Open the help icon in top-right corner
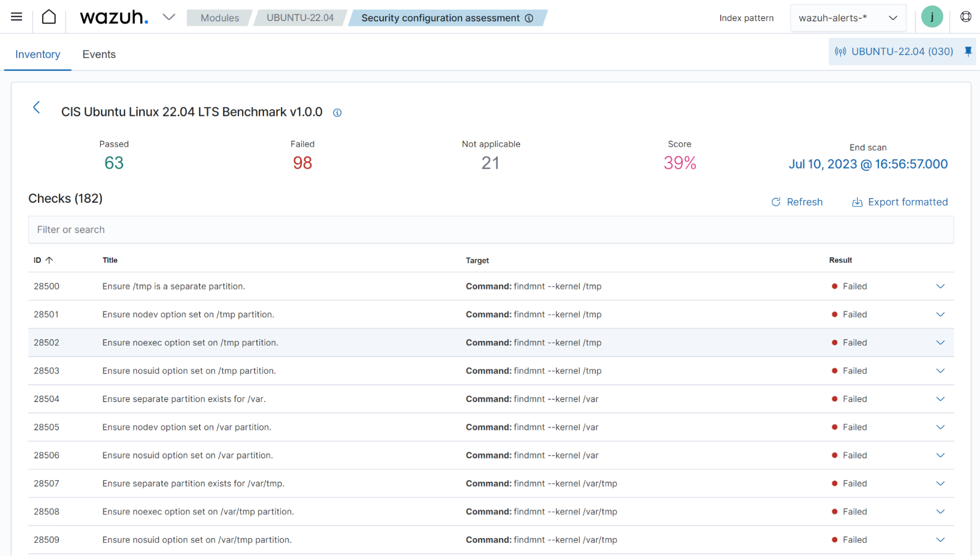This screenshot has height=556, width=980. (965, 17)
